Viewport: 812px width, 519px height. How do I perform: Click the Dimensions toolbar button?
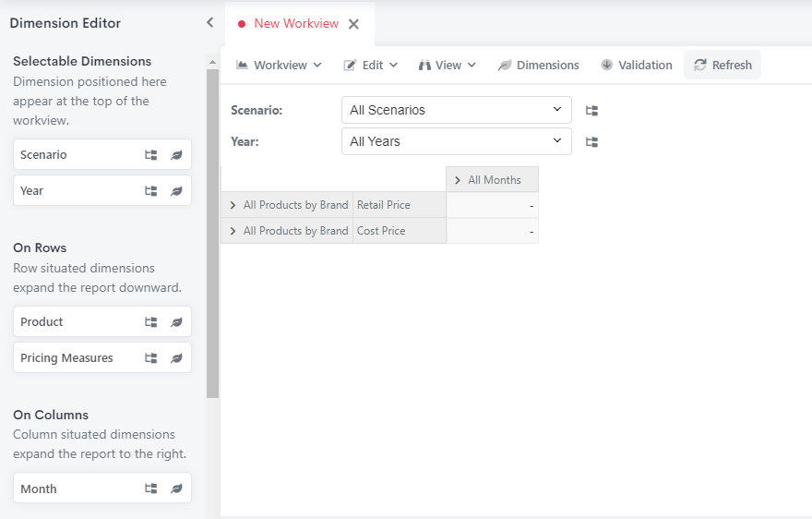pos(539,65)
